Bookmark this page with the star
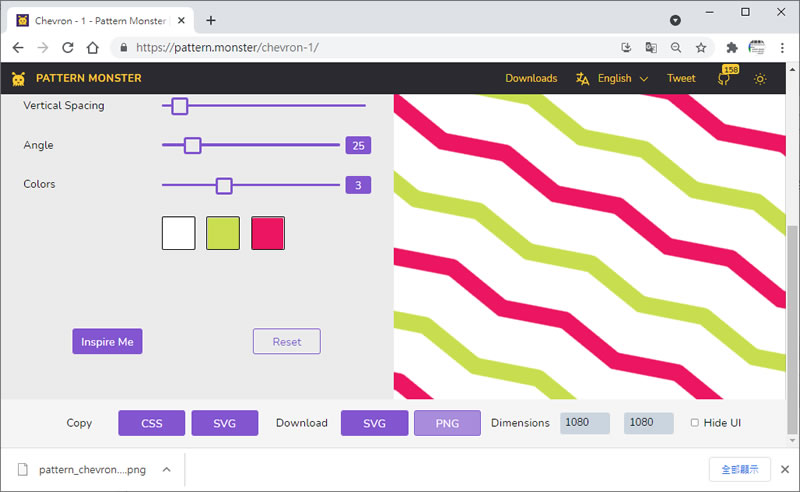Screen dimensions: 800x492 pos(701,47)
